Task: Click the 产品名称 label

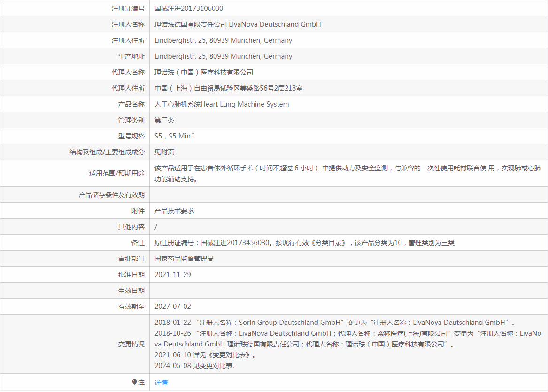Action: (x=131, y=105)
